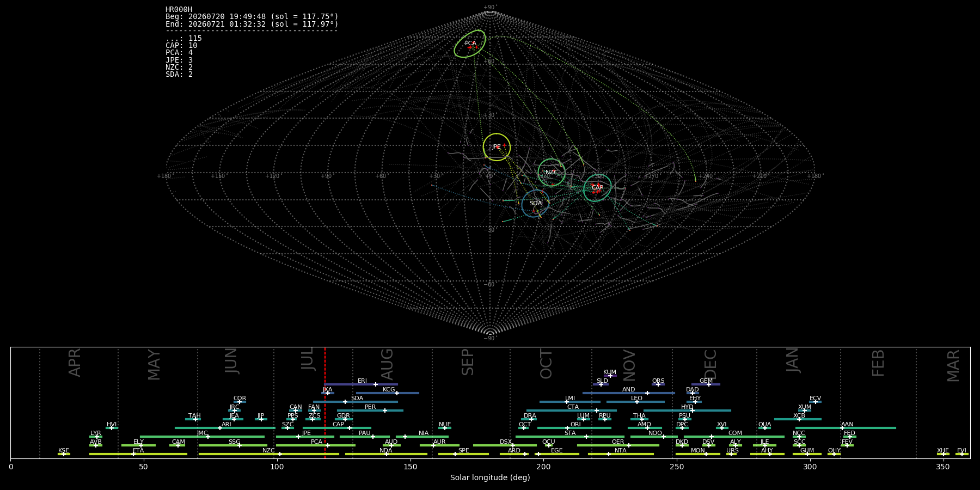Click the LMI shower bar in timeline
980x490 pixels.
point(570,402)
